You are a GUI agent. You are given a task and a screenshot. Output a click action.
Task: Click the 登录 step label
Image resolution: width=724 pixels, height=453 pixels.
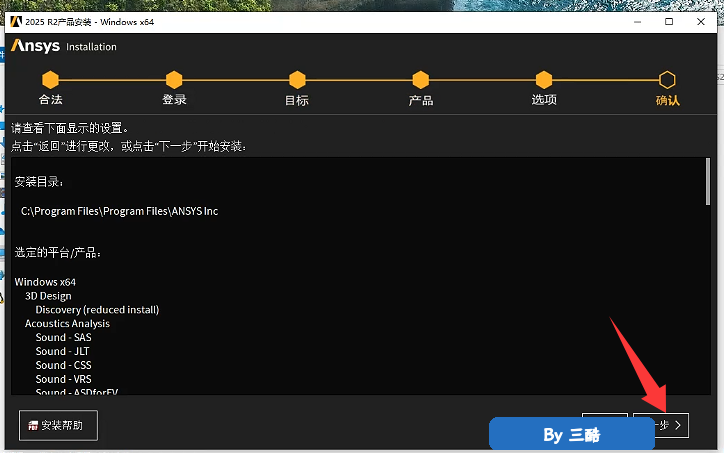pos(174,100)
